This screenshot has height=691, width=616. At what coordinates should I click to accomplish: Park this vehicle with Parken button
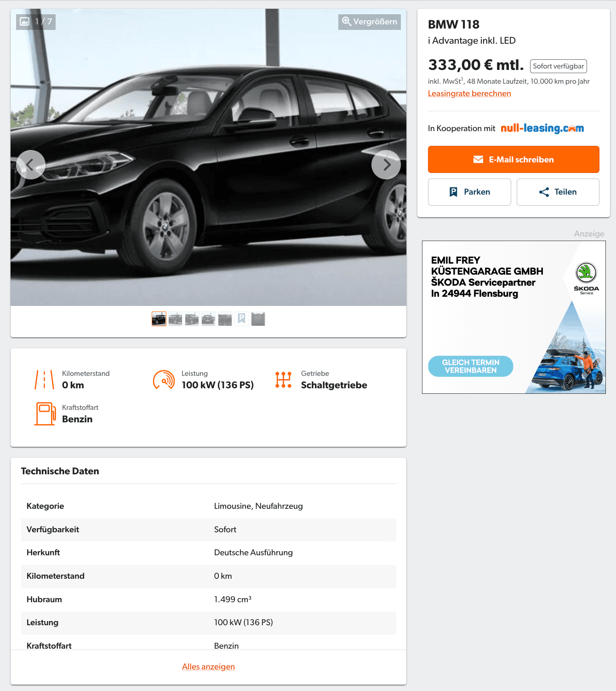point(469,192)
